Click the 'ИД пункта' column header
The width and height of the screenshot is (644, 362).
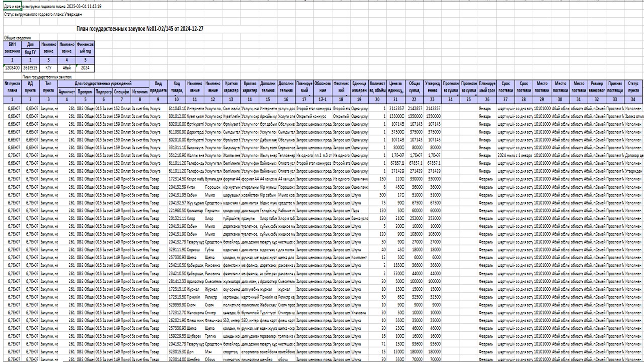[30, 87]
